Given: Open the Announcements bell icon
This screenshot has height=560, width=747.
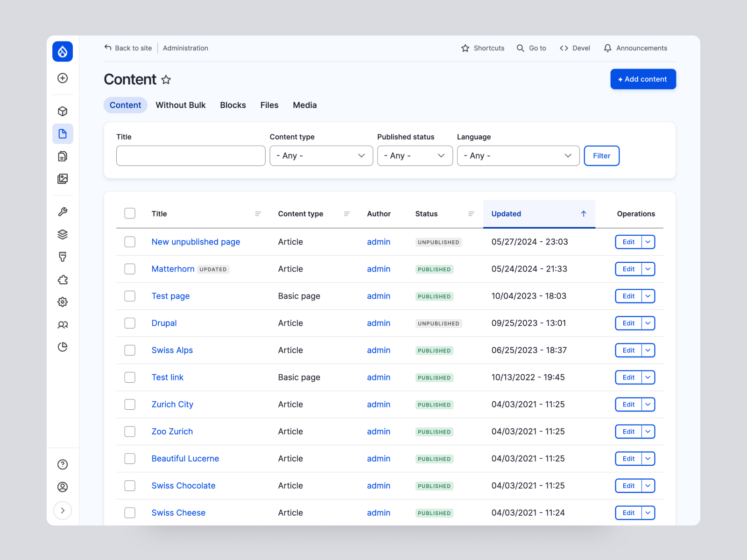Looking at the screenshot, I should [607, 48].
